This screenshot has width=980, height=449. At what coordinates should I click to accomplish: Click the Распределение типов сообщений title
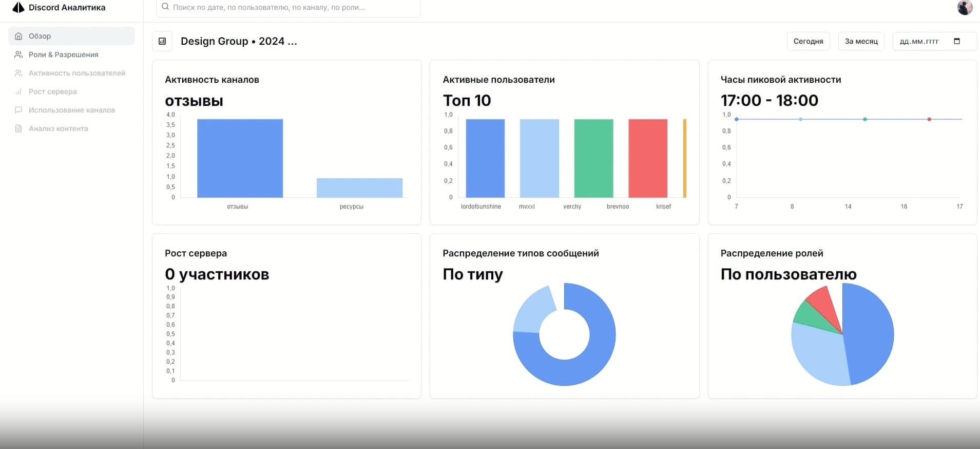(x=521, y=253)
